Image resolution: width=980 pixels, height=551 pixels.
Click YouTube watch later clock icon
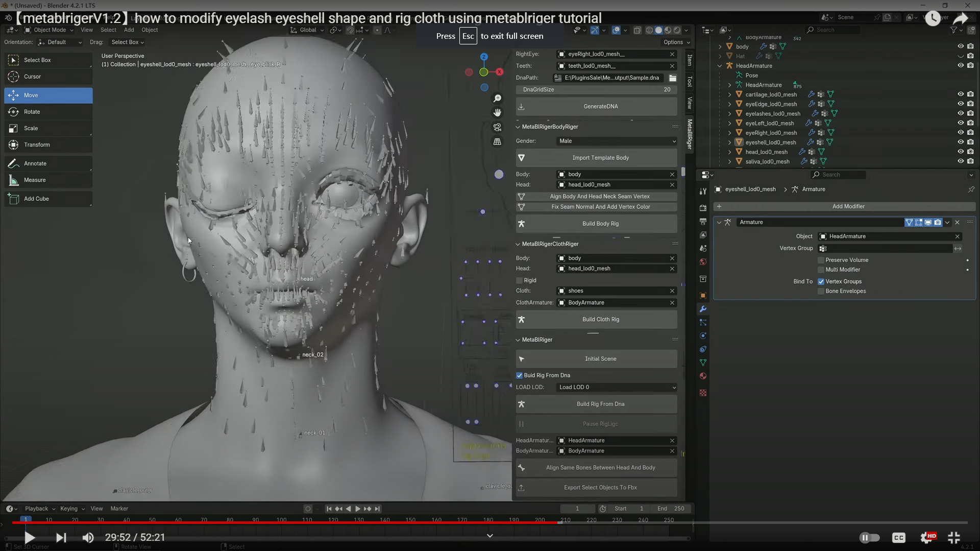point(933,18)
